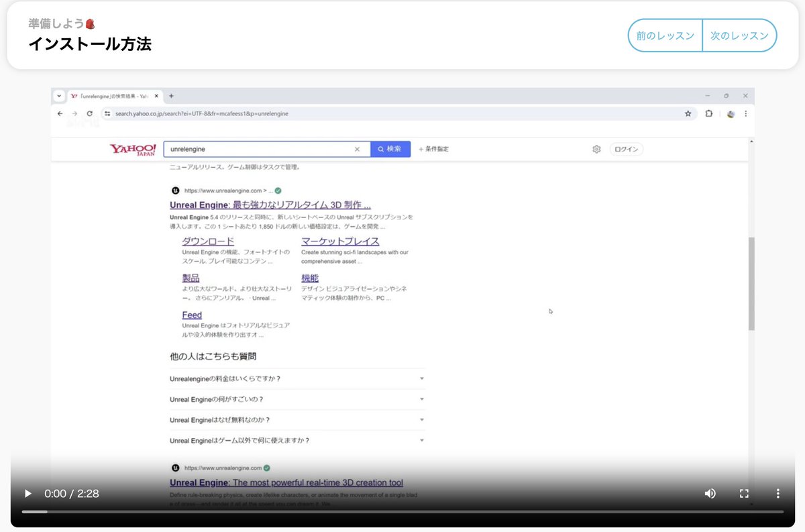The height and width of the screenshot is (532, 805).
Task: Click the video progress bar
Action: (402, 512)
